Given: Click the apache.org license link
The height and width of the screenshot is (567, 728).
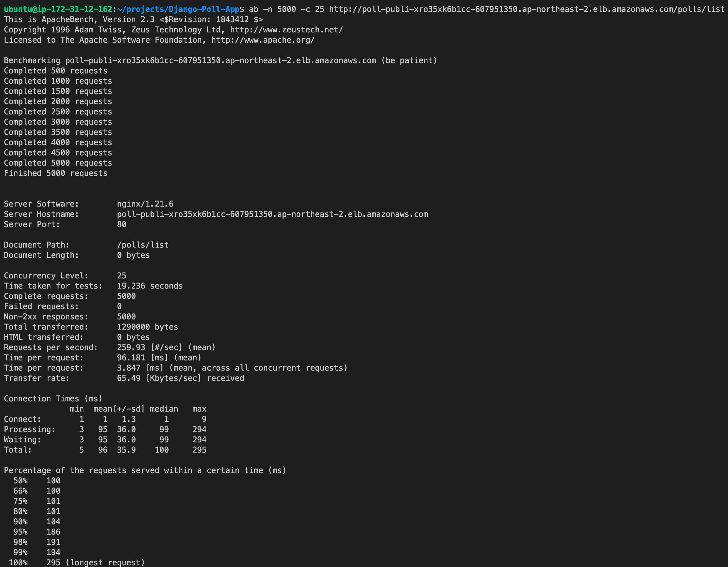Looking at the screenshot, I should (x=263, y=40).
